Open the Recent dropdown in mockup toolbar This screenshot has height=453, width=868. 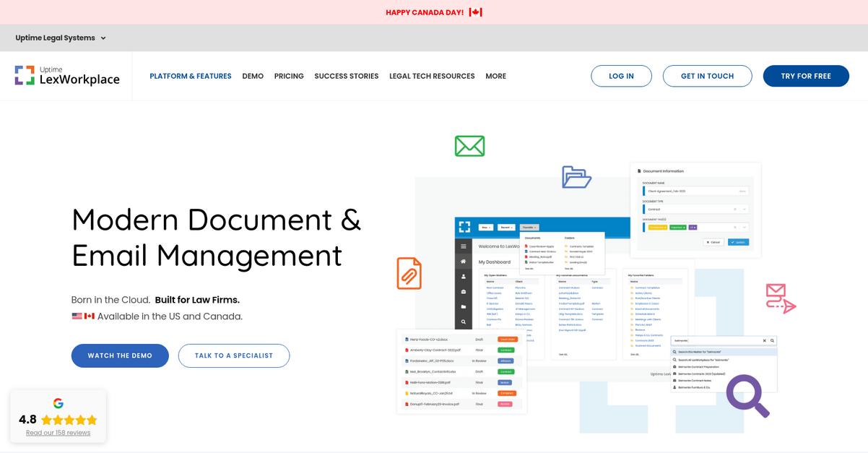click(x=506, y=227)
